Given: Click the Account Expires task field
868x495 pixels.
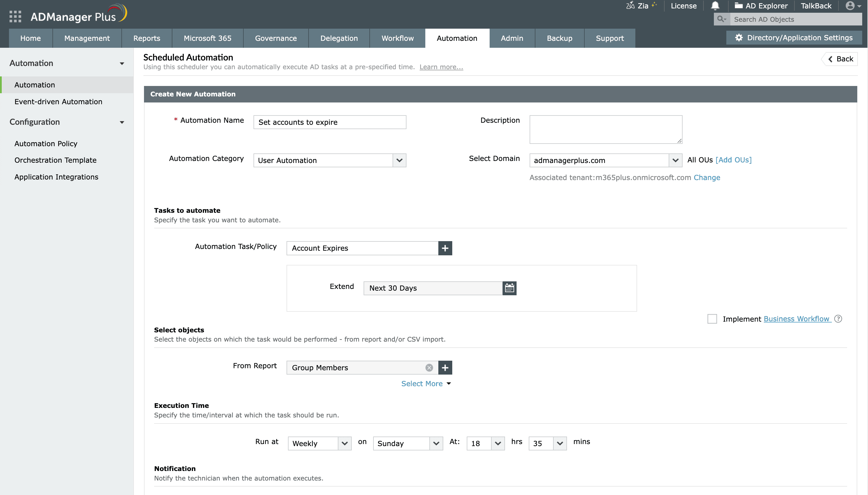Looking at the screenshot, I should (362, 248).
